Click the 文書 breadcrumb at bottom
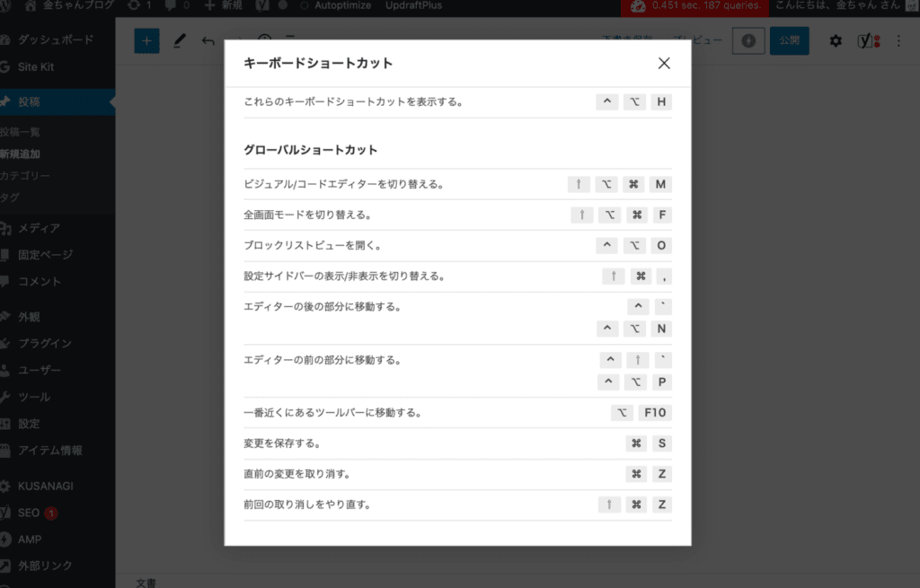Image resolution: width=920 pixels, height=588 pixels. 146,583
